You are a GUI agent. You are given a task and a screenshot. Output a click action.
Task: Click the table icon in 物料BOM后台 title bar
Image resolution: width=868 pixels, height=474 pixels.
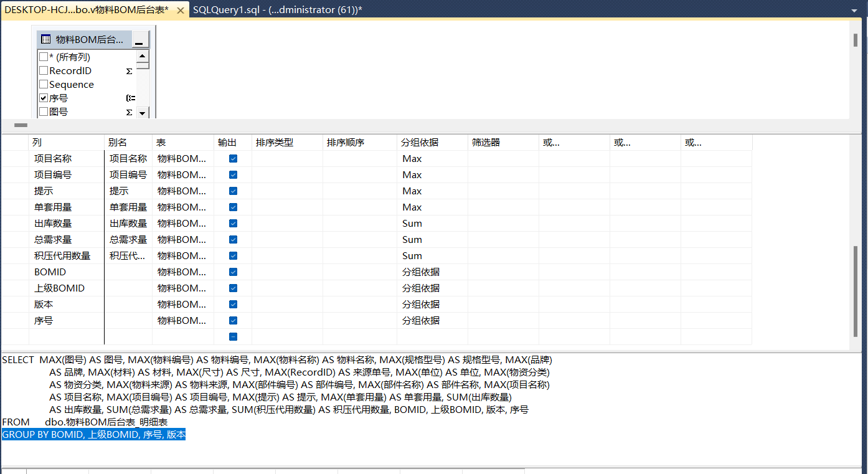[45, 40]
